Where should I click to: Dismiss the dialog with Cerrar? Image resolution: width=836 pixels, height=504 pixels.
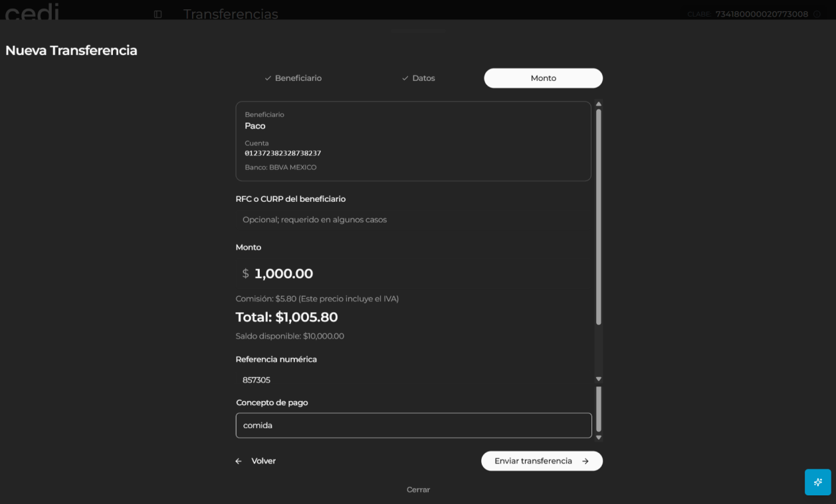[x=418, y=489]
